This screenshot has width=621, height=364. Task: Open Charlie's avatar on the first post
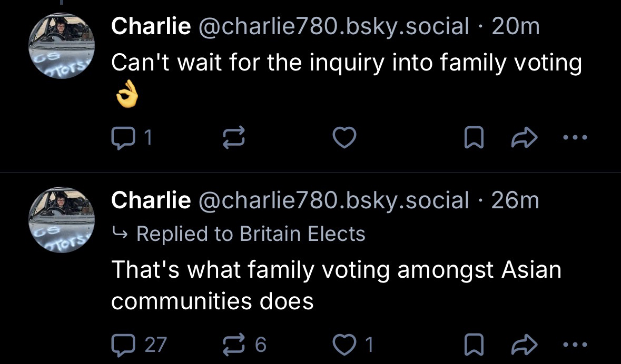pos(62,46)
